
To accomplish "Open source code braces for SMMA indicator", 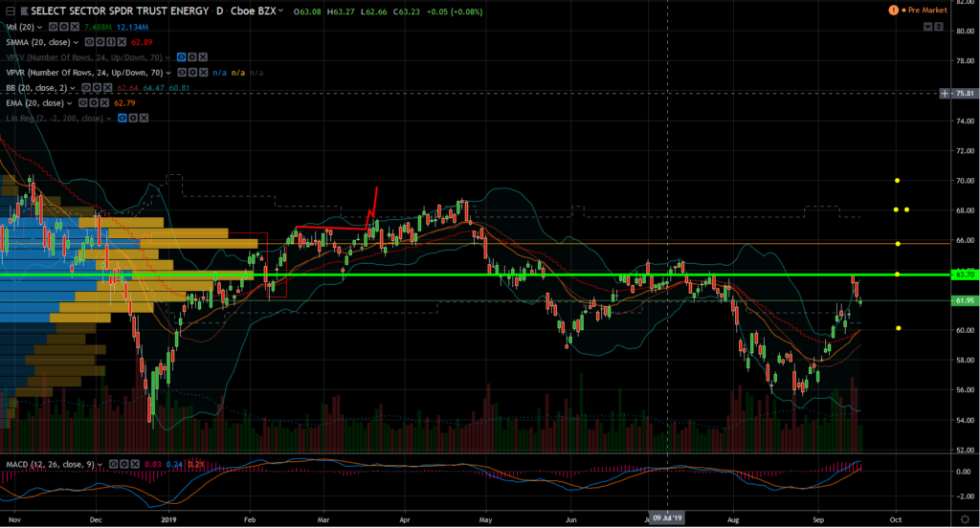I will (111, 42).
